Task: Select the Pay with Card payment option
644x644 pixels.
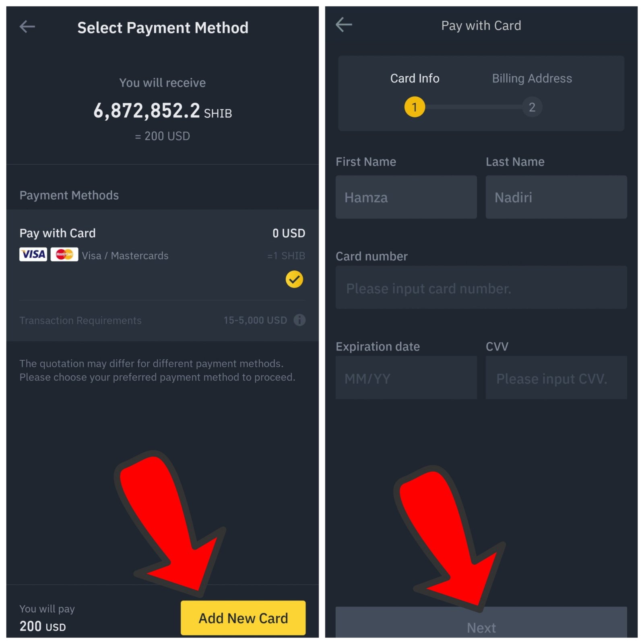Action: click(162, 255)
